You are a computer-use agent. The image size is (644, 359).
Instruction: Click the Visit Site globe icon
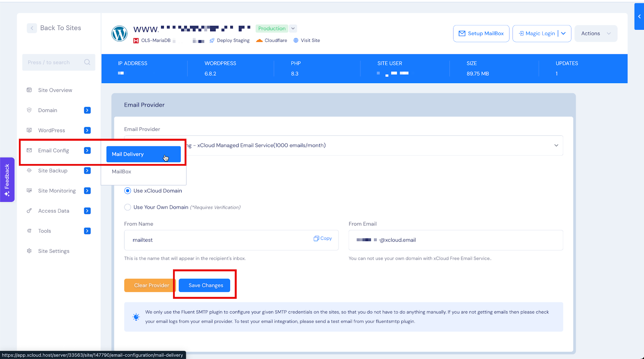coord(296,41)
